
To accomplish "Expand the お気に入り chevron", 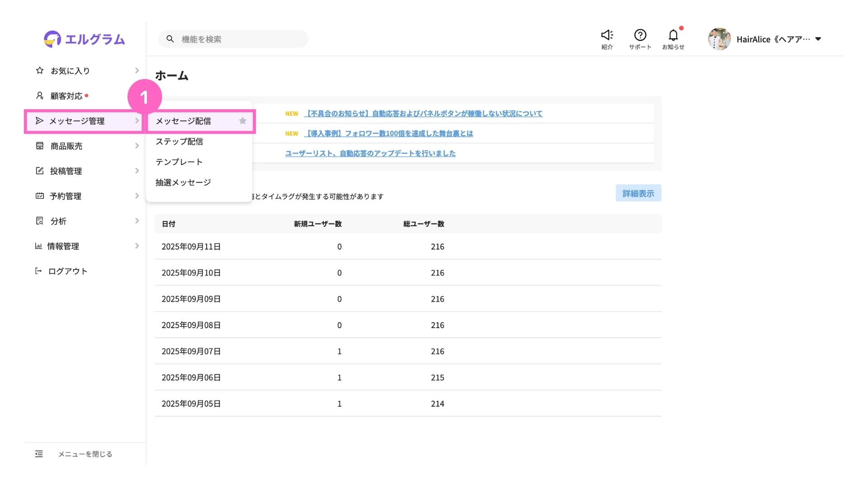I will pos(137,70).
